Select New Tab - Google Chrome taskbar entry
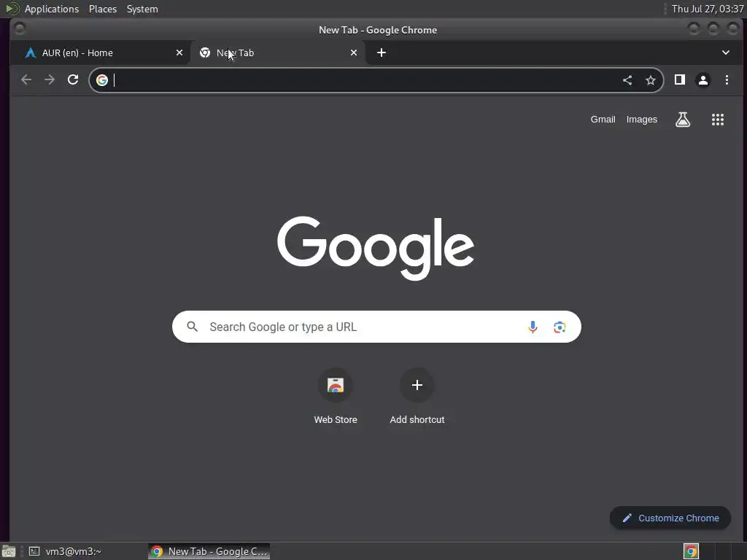 (209, 551)
